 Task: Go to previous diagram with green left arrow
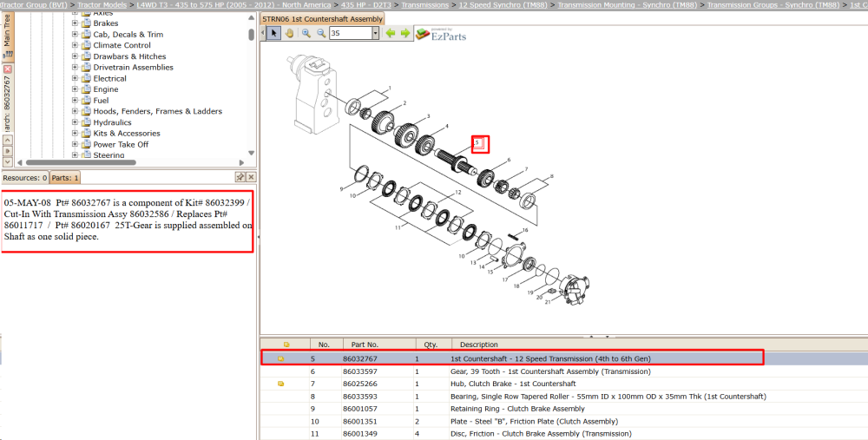[391, 33]
